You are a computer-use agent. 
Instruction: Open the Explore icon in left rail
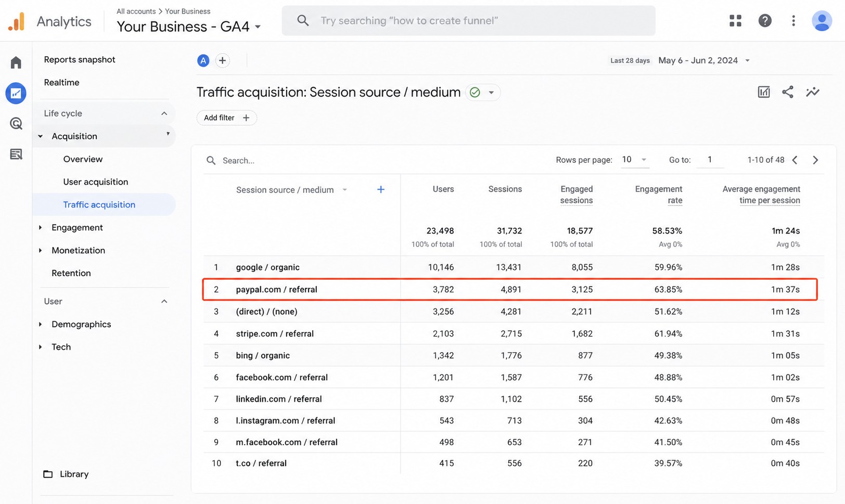coord(16,124)
